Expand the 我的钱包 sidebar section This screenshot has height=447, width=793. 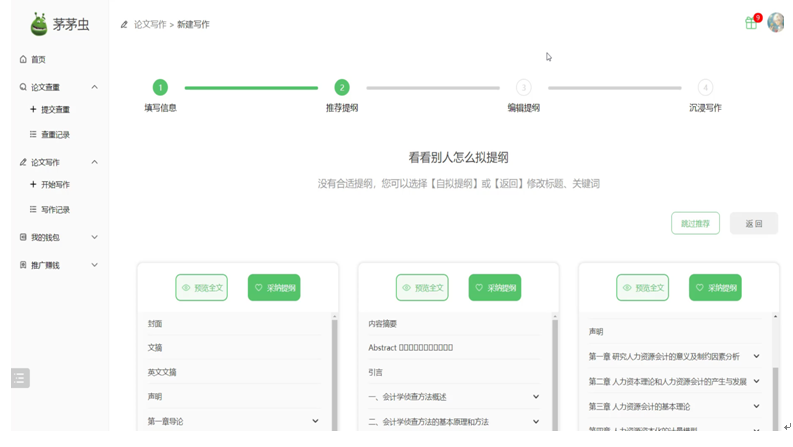95,238
